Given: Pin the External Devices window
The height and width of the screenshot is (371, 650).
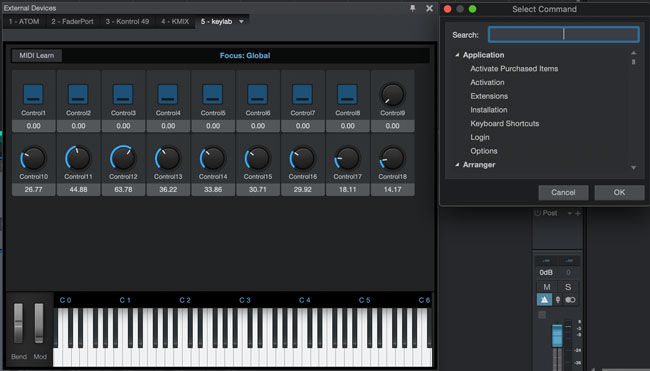Looking at the screenshot, I should click(412, 8).
